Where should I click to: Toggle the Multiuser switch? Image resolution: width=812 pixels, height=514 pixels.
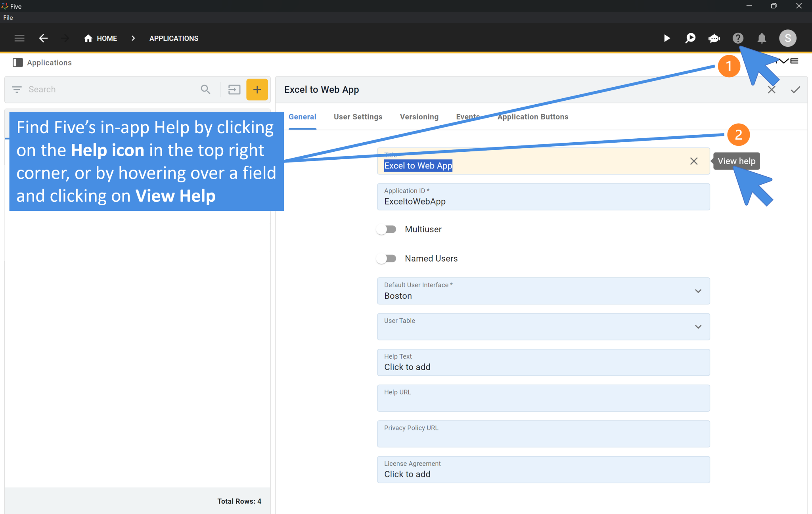387,229
